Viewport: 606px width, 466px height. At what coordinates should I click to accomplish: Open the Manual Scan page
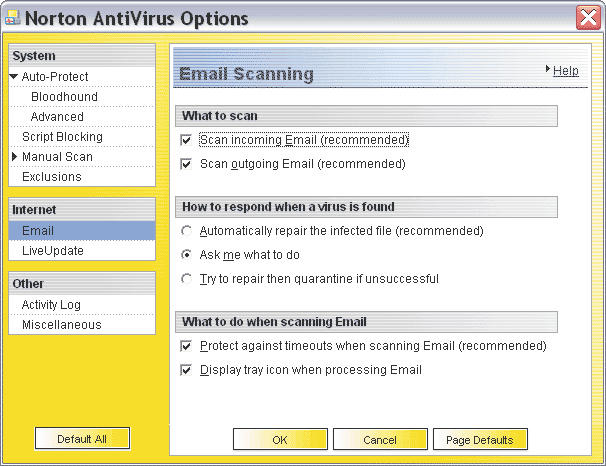[57, 156]
